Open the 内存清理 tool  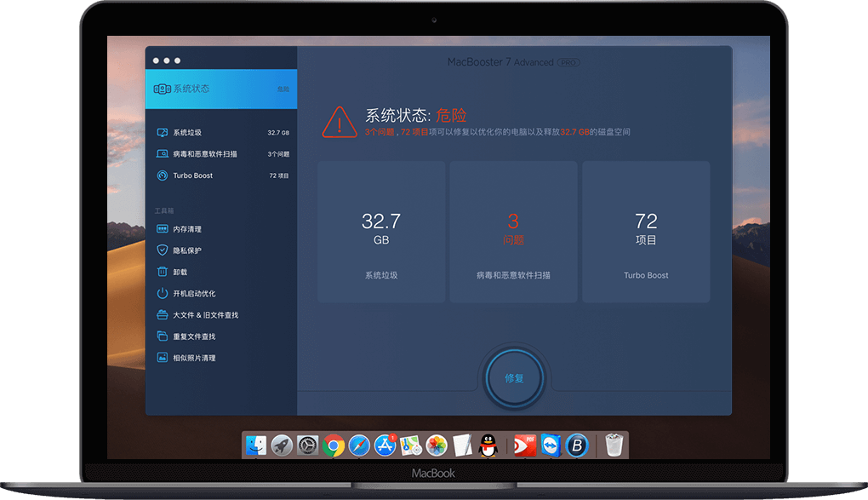point(187,229)
